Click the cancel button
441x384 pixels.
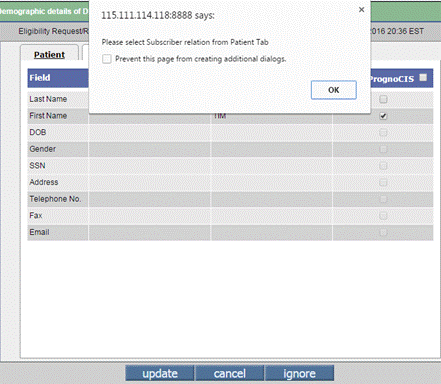pyautogui.click(x=230, y=373)
